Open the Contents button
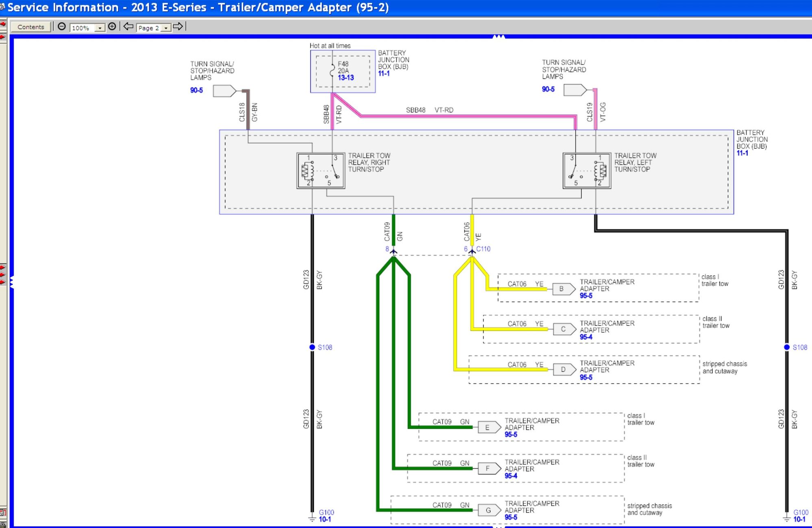This screenshot has width=812, height=528. [31, 27]
